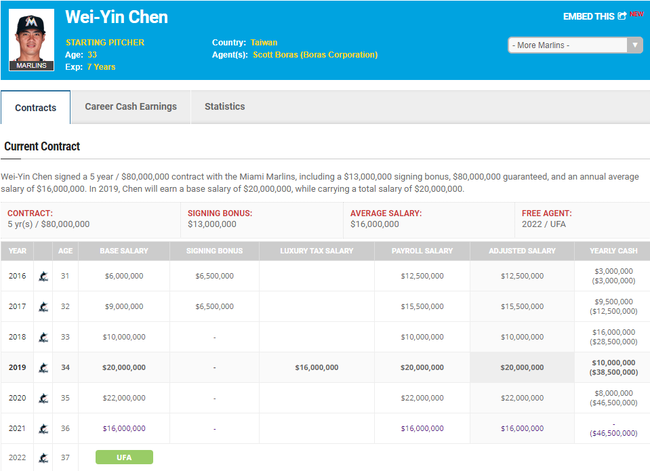
Task: Click the Marlins logo in 2019 row
Action: 44,368
